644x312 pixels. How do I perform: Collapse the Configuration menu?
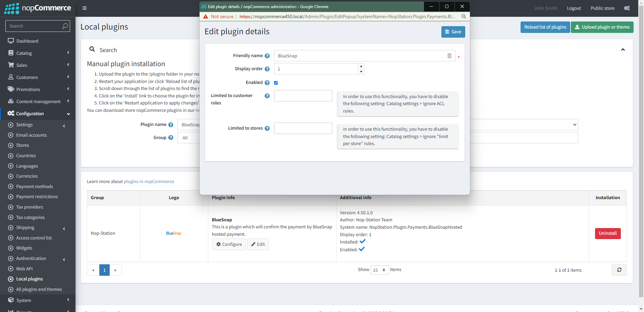click(x=38, y=114)
